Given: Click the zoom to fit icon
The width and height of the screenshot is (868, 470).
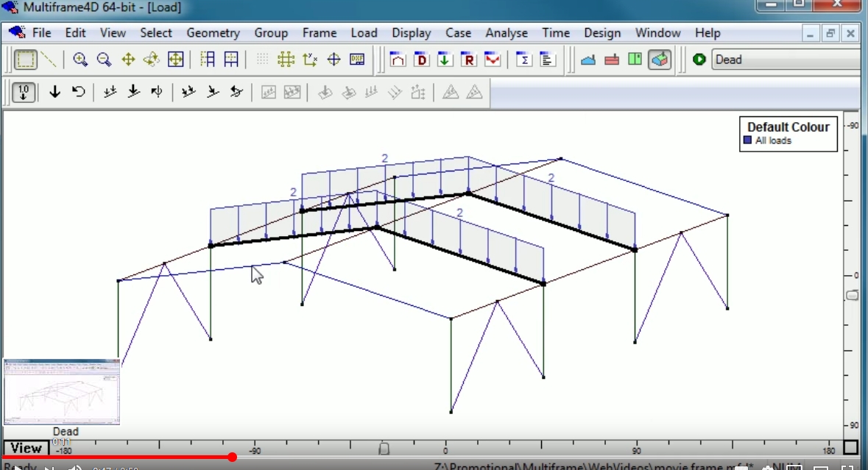Looking at the screenshot, I should [175, 60].
